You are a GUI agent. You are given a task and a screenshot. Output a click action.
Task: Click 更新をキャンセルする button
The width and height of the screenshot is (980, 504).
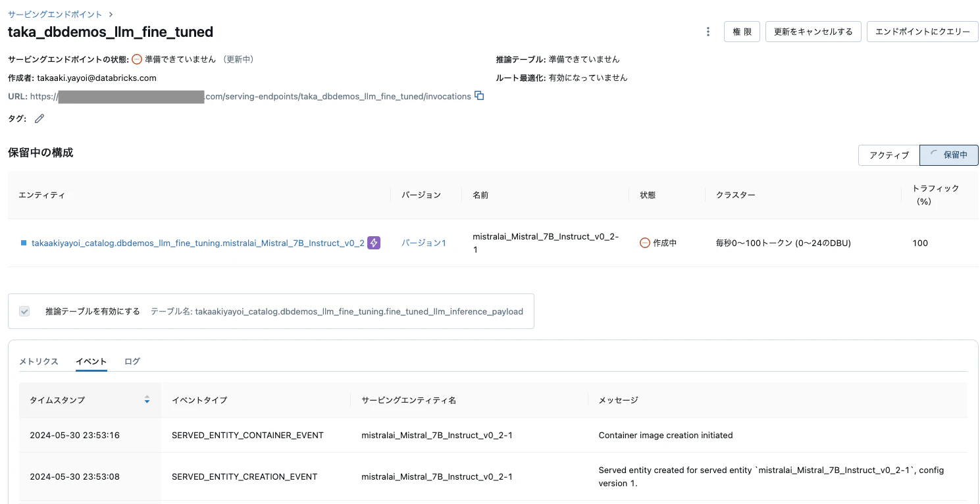tap(813, 32)
